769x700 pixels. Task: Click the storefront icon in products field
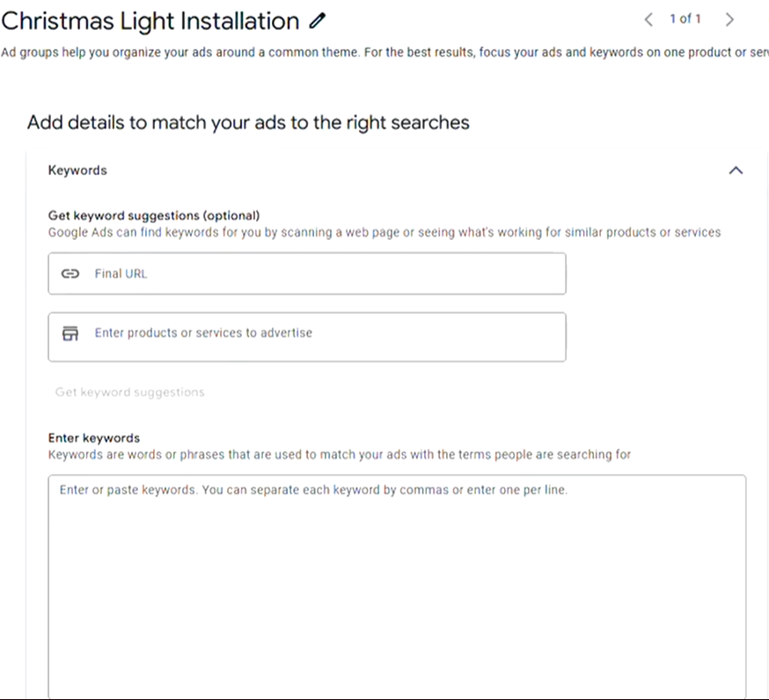click(x=70, y=333)
